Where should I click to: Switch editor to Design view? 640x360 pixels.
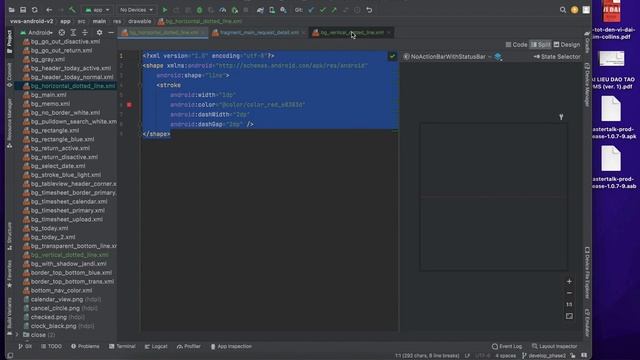pos(567,44)
